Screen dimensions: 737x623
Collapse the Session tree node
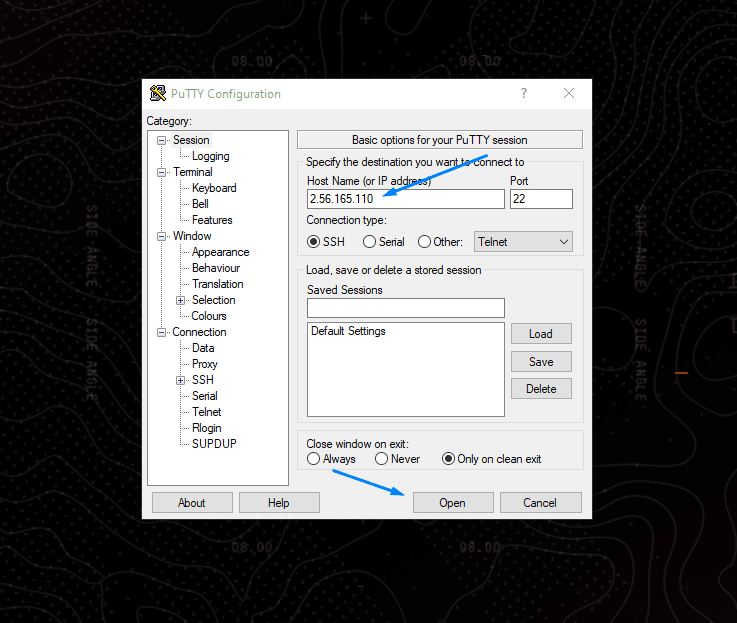point(162,140)
